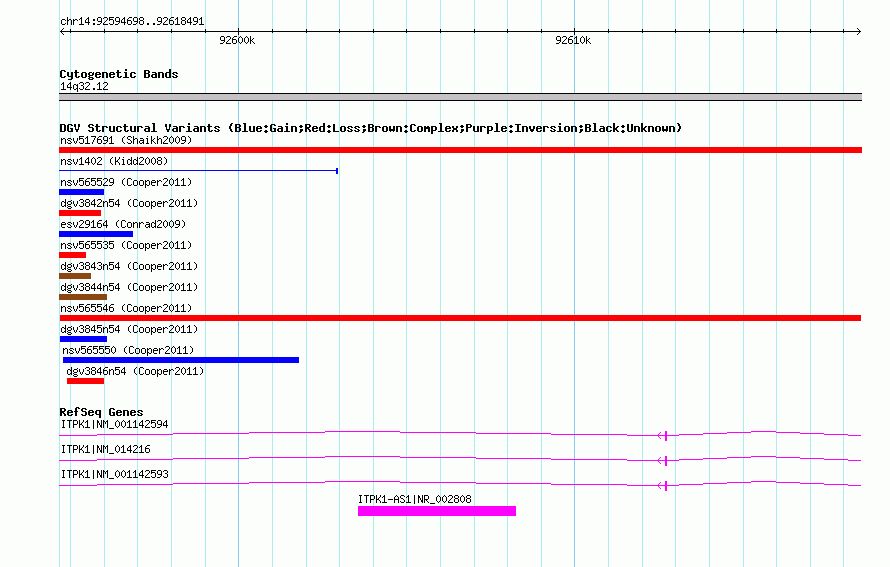Click the nsv565546 (Cooper2011) label
This screenshot has width=890, height=567.
point(126,308)
